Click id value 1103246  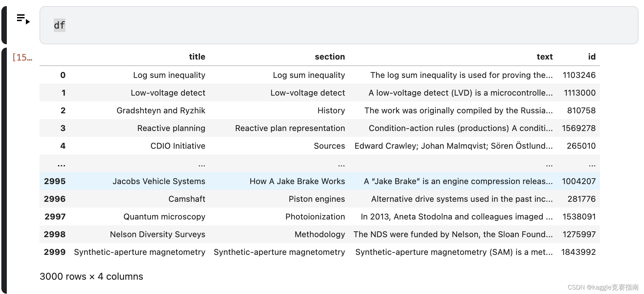pyautogui.click(x=579, y=75)
